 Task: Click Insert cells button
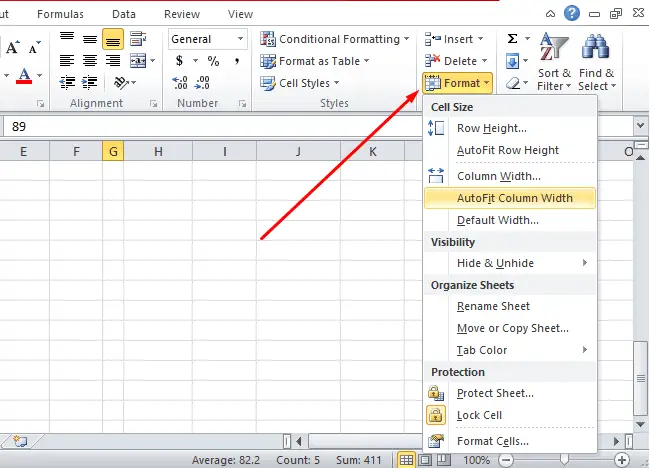[x=454, y=39]
